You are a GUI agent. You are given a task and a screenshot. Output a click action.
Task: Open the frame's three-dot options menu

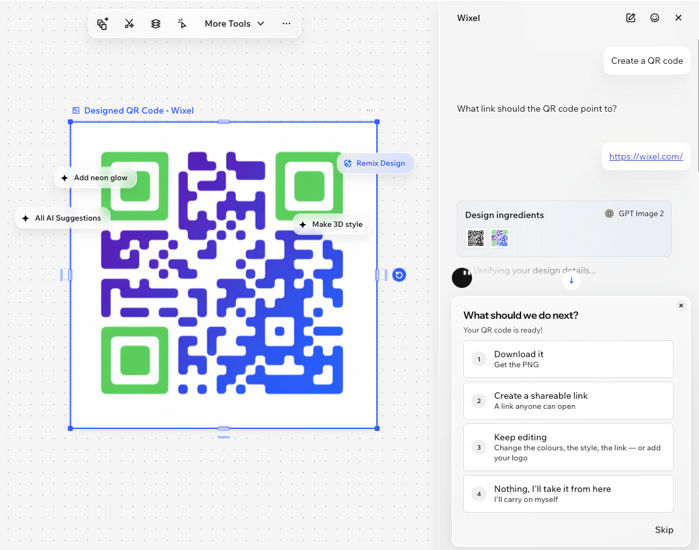click(x=369, y=110)
